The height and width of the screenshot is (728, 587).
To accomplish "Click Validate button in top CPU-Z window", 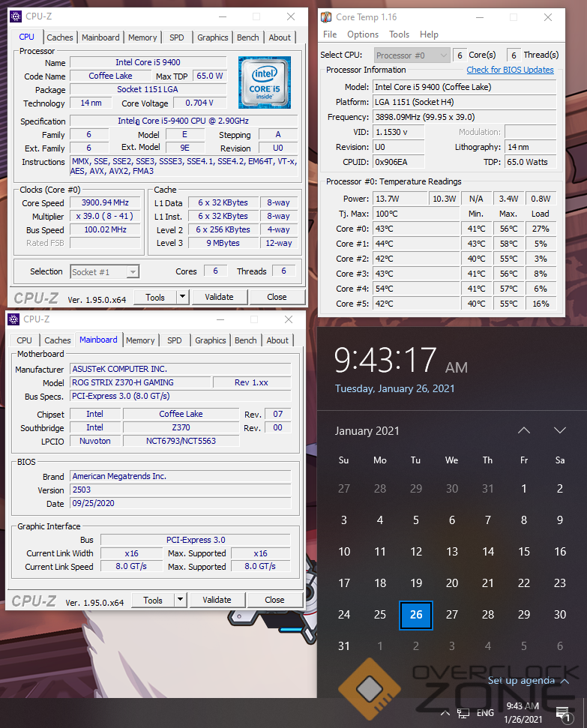I will coord(219,297).
